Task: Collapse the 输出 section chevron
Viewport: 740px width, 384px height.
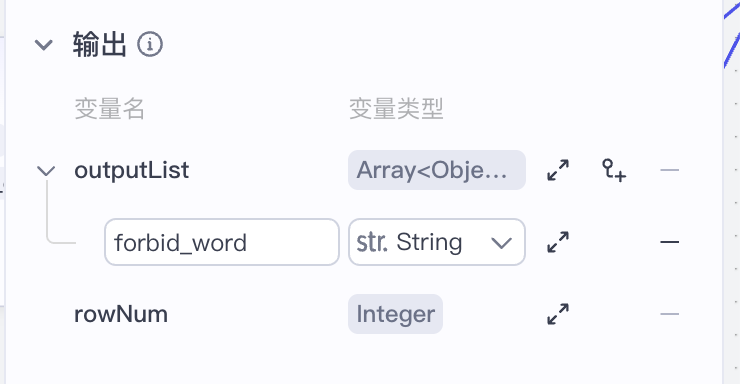Action: pos(44,45)
